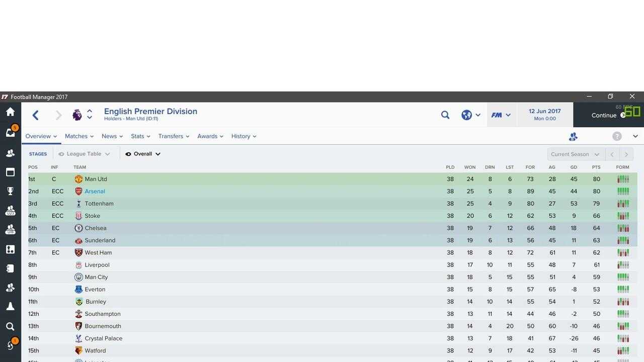Open the globe world icon
This screenshot has height=362, width=644.
pos(471,115)
